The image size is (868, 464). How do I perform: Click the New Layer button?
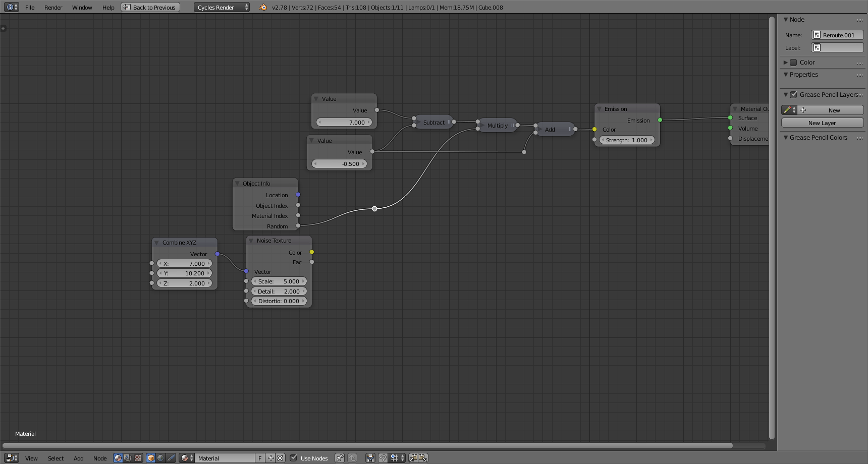(822, 123)
